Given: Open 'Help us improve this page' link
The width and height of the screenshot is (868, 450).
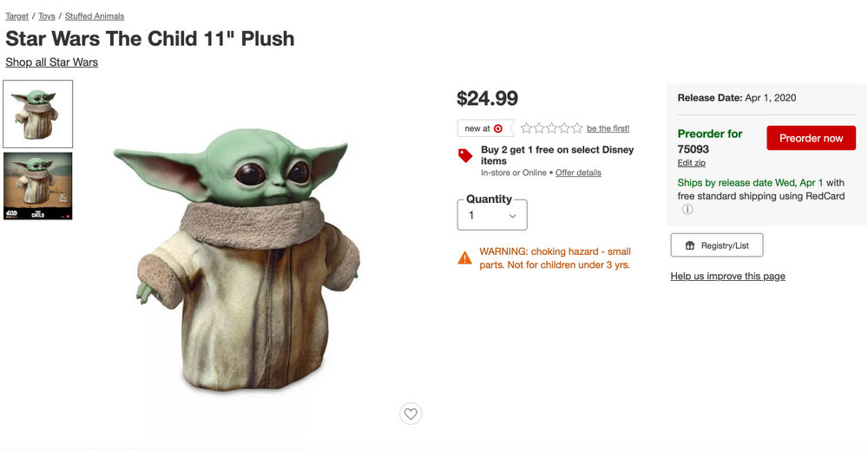Looking at the screenshot, I should pos(727,277).
